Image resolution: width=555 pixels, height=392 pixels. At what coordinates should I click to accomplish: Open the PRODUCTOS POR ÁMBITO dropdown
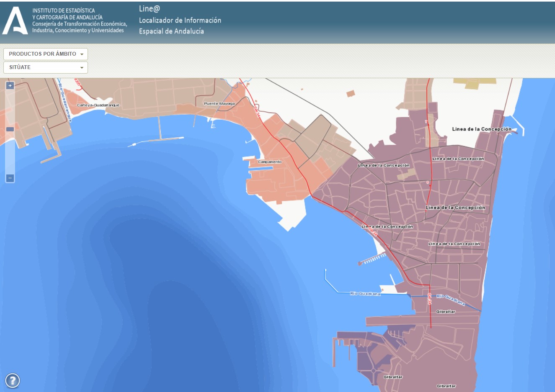(x=46, y=54)
